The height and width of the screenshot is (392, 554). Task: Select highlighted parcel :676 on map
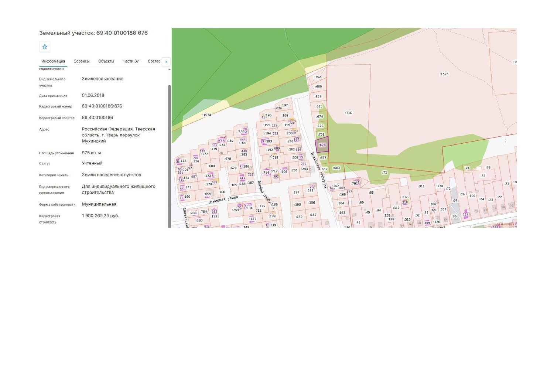point(322,145)
